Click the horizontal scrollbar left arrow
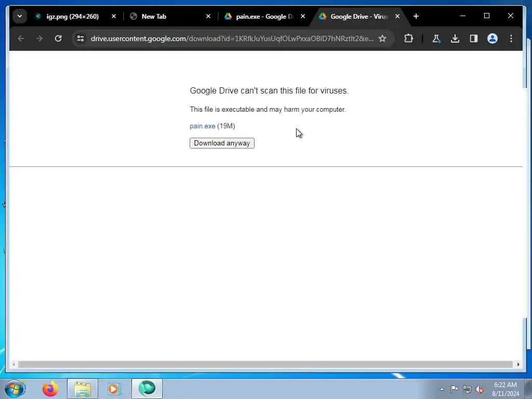This screenshot has width=532, height=399. [x=14, y=364]
